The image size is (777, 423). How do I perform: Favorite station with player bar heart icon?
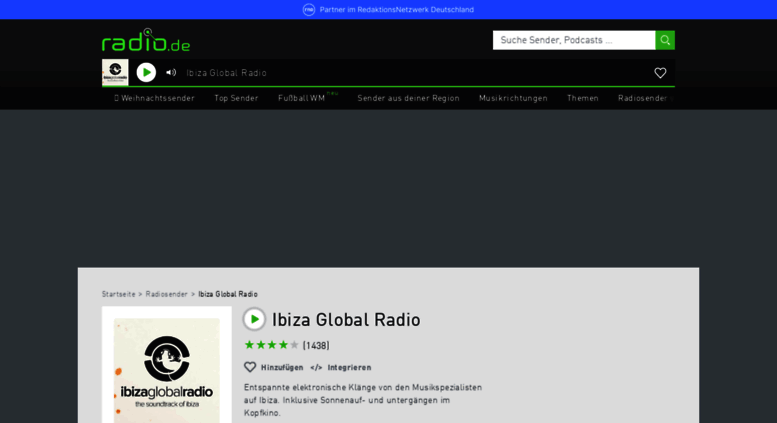[x=660, y=73]
